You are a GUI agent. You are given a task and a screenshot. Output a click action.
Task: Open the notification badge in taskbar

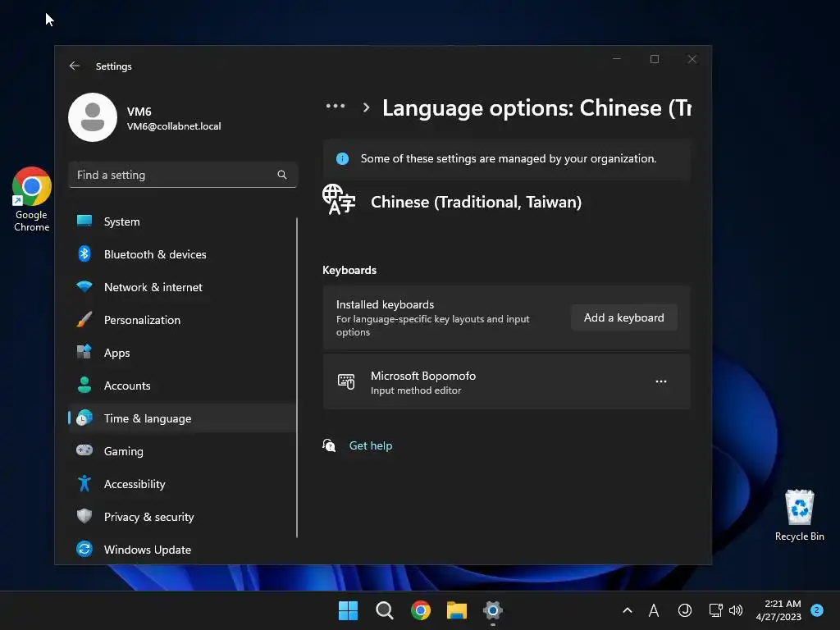(x=816, y=609)
